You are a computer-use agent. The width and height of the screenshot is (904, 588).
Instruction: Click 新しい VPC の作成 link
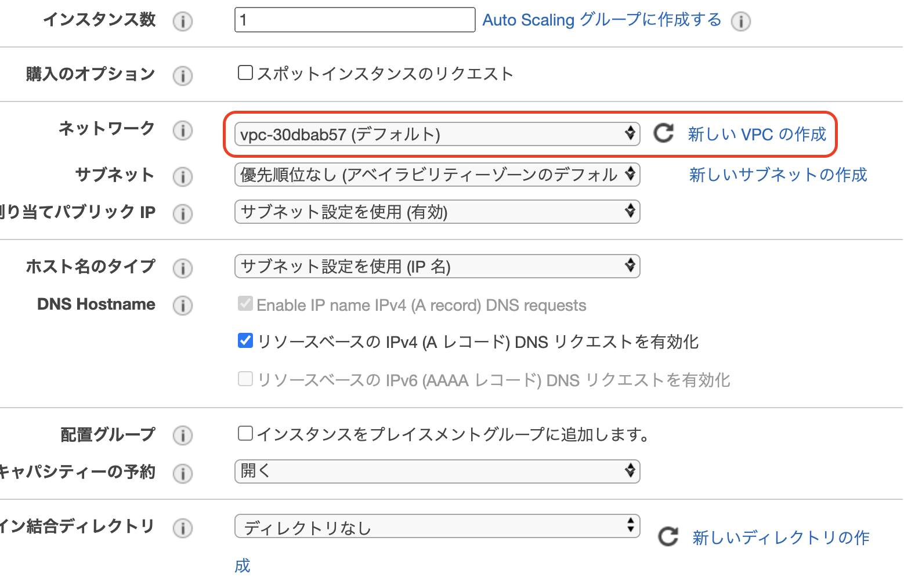pos(757,134)
